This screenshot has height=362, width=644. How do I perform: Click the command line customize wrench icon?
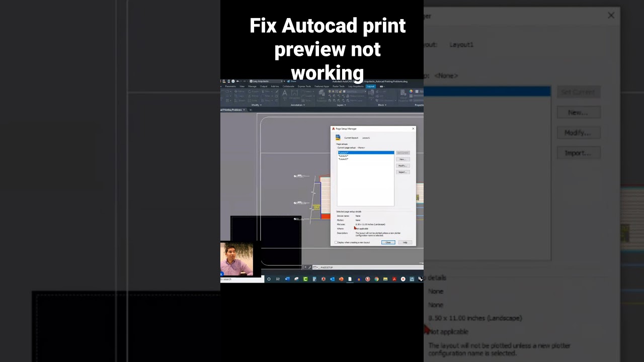click(310, 267)
